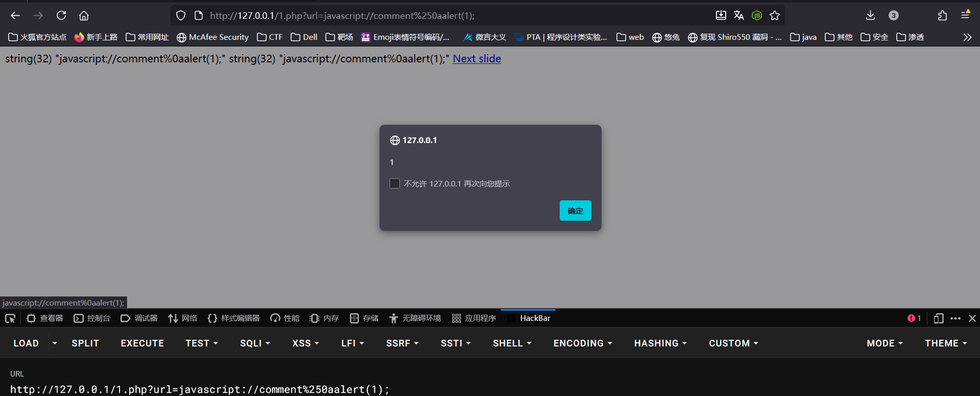Bookmark this page with the star icon

point(775,15)
